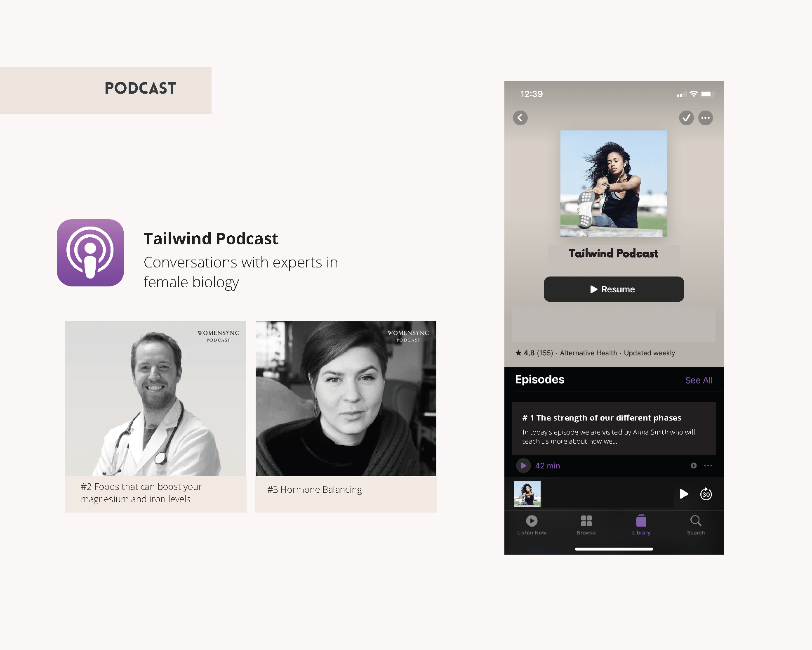Toggle the followed checkmark button
Image resolution: width=812 pixels, height=650 pixels.
click(686, 118)
